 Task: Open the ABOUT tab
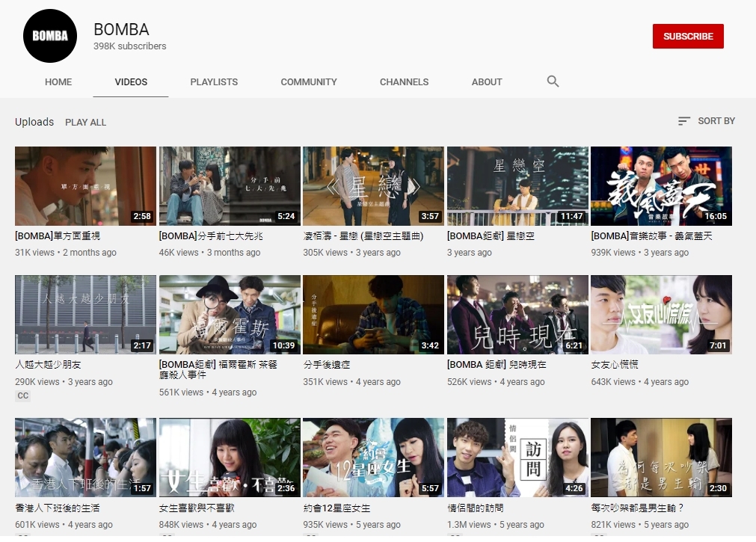click(487, 82)
